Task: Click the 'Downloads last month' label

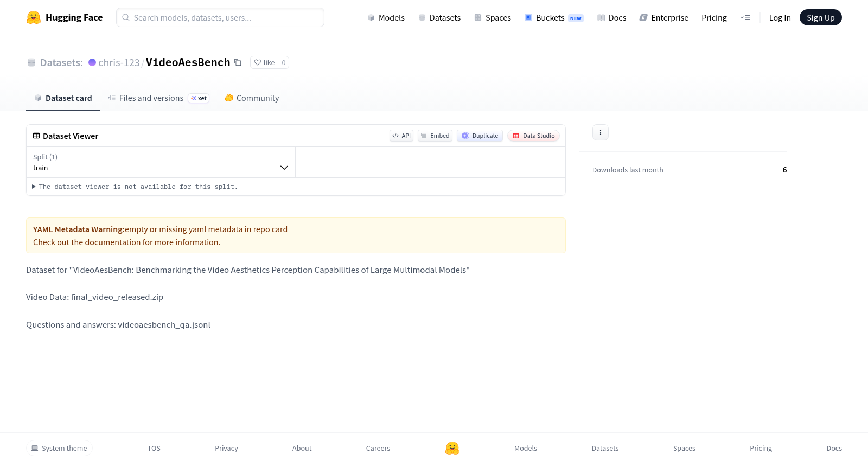Action: click(628, 170)
